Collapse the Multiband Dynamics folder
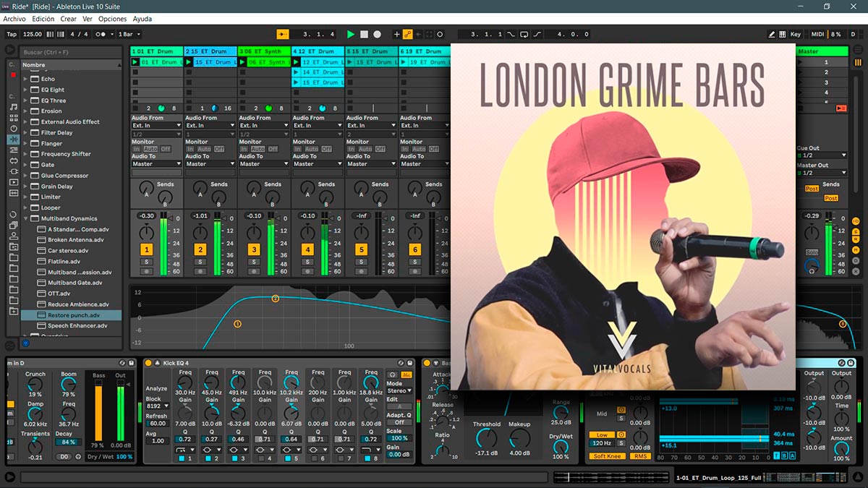This screenshot has width=868, height=488. 26,218
